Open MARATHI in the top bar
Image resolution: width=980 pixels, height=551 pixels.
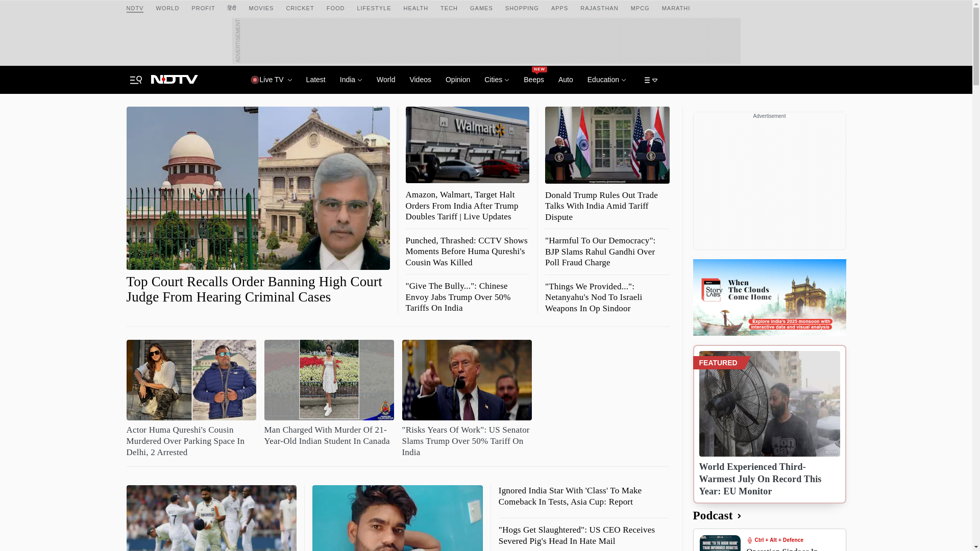click(675, 9)
